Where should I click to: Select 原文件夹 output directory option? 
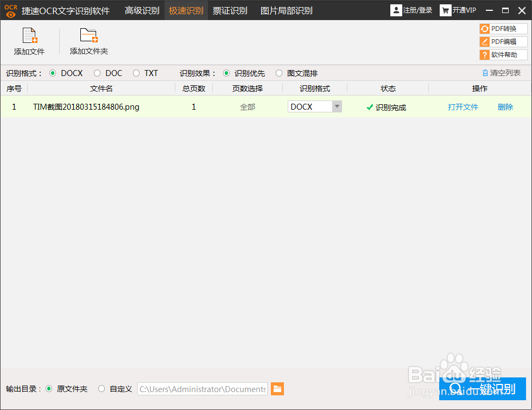[49, 389]
